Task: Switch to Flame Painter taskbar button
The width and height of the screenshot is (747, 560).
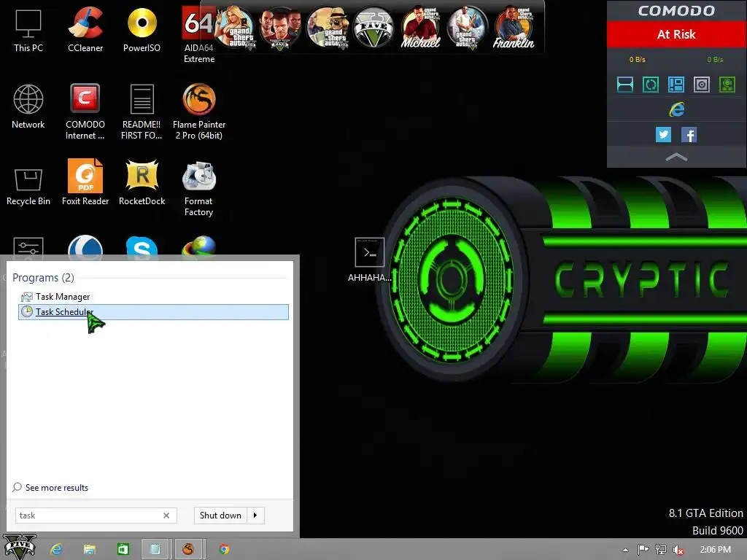Action: click(x=188, y=550)
